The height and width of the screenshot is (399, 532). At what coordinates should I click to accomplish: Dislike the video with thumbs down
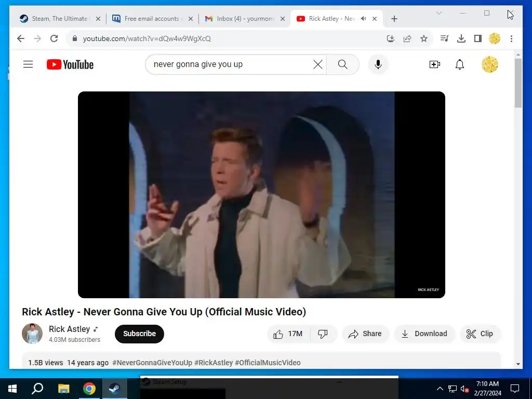(323, 334)
